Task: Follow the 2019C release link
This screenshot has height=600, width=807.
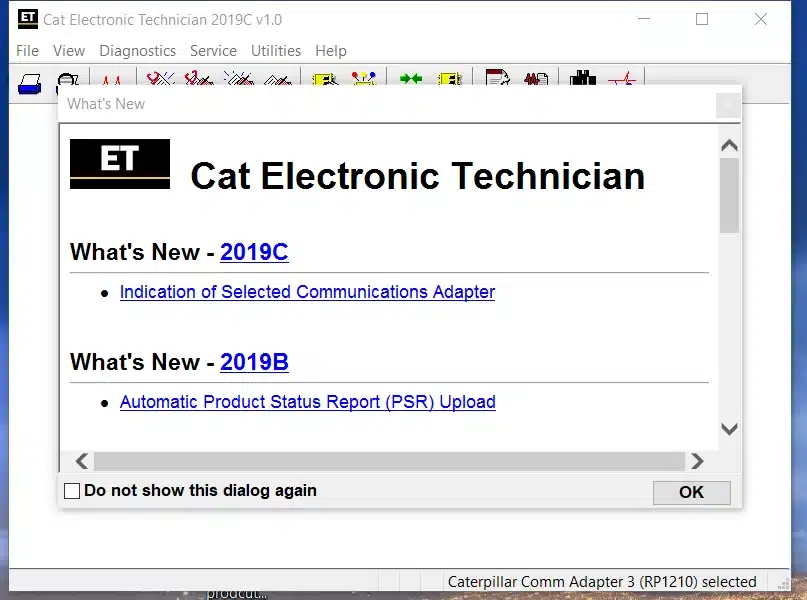Action: [254, 253]
